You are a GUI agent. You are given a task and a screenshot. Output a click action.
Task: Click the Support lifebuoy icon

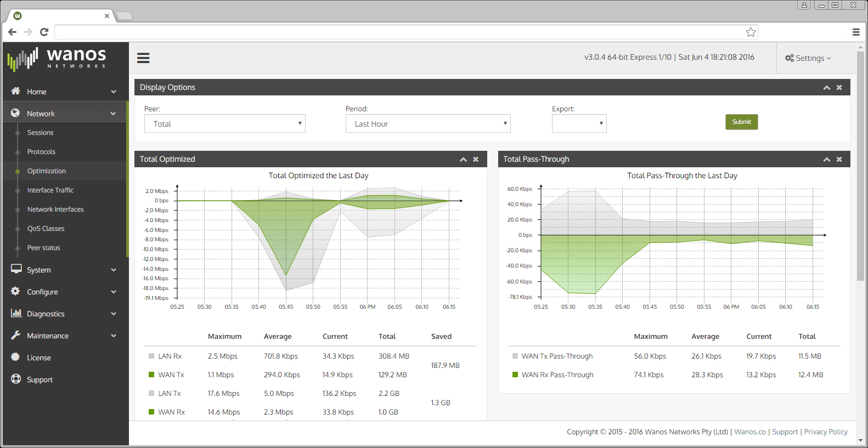click(16, 379)
